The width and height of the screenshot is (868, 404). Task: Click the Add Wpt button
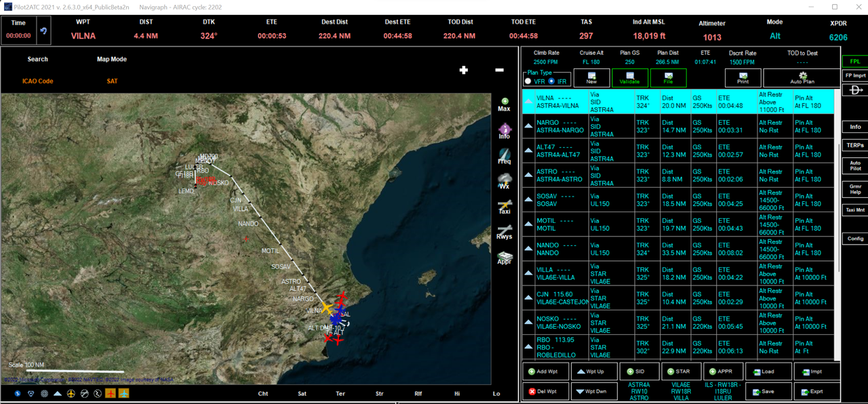[545, 371]
